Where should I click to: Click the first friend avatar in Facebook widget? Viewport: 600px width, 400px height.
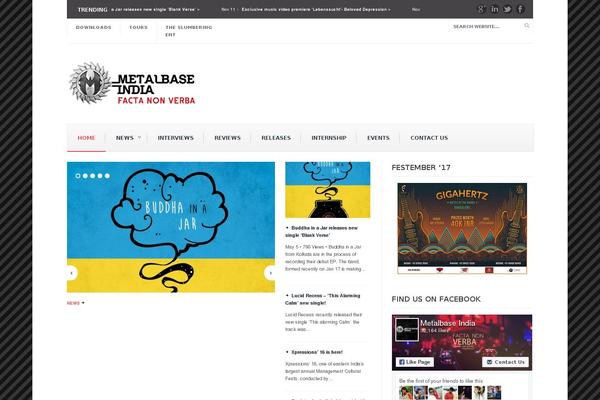pos(406,393)
